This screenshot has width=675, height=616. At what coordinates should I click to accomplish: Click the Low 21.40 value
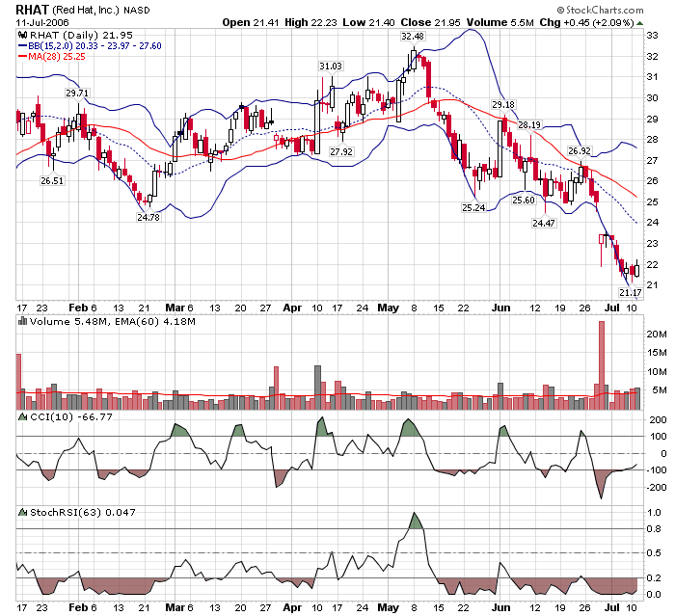click(368, 22)
